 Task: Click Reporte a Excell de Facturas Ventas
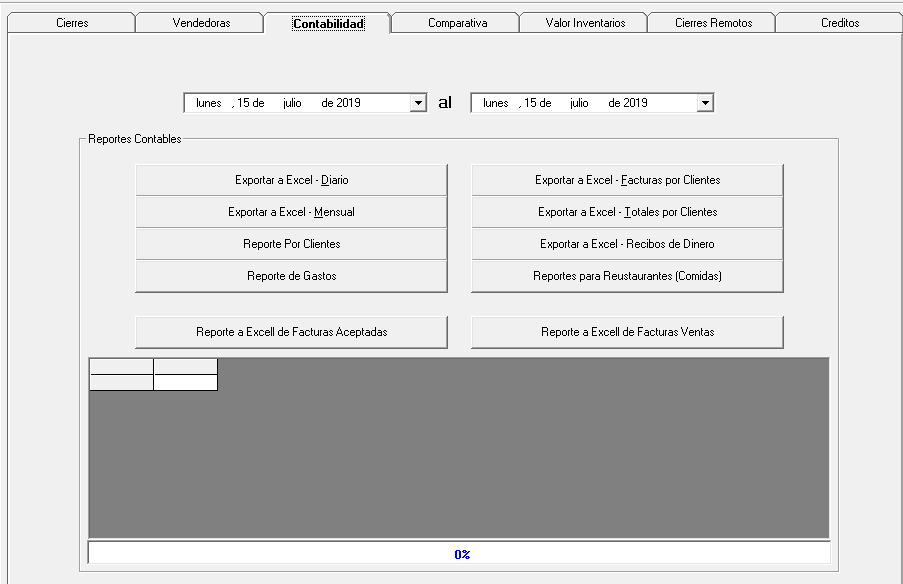(x=627, y=332)
